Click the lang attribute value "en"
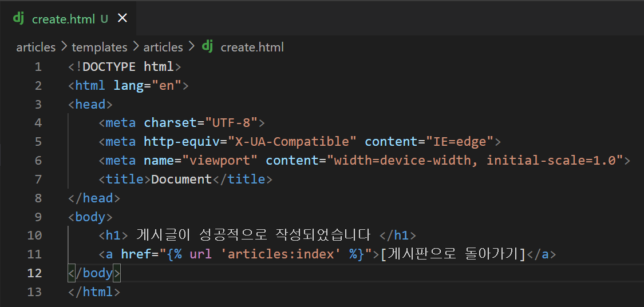The height and width of the screenshot is (307, 644). point(167,86)
